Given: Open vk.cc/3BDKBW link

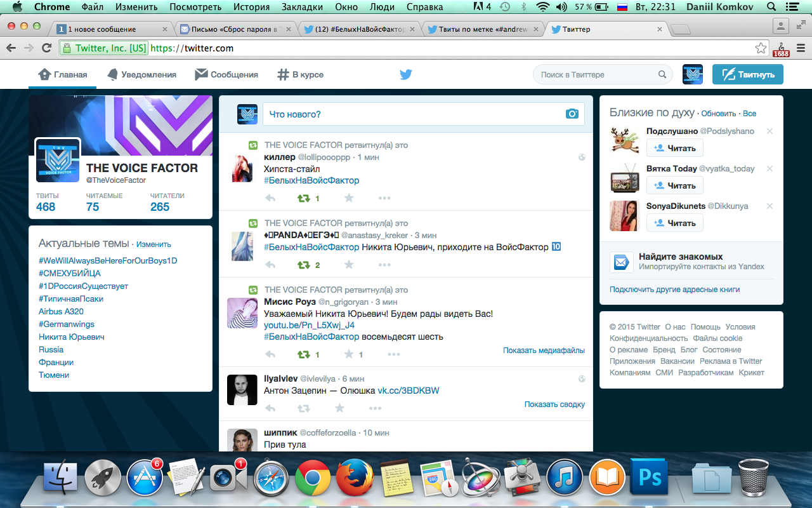Looking at the screenshot, I should pyautogui.click(x=409, y=391).
